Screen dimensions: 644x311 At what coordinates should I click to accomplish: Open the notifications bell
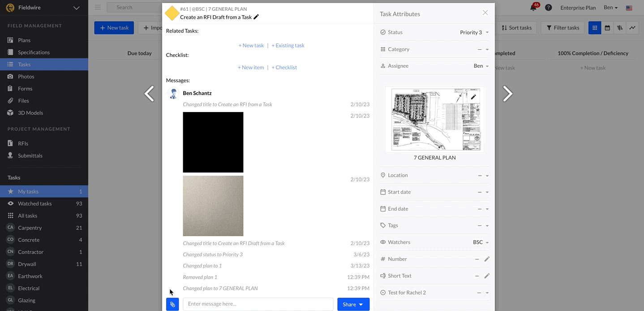click(x=533, y=8)
